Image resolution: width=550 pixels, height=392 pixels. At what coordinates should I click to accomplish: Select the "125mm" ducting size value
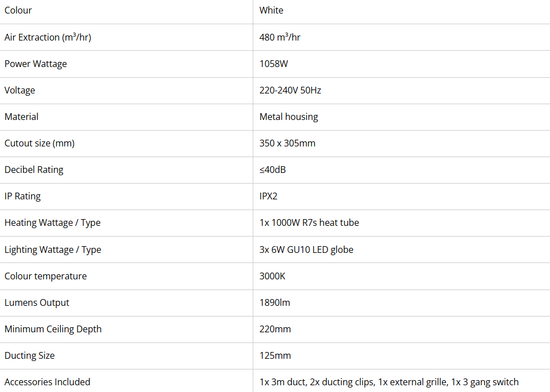click(275, 355)
